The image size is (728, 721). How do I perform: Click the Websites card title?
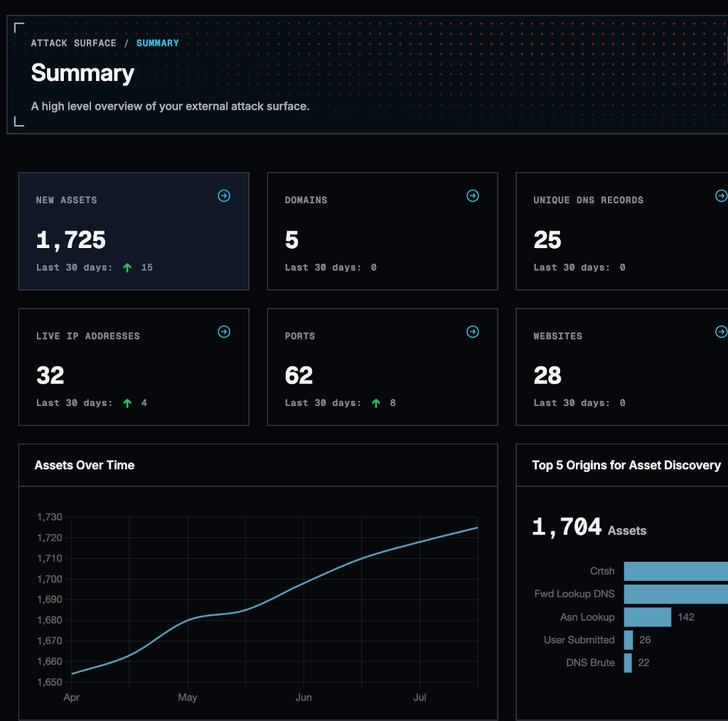tap(557, 336)
